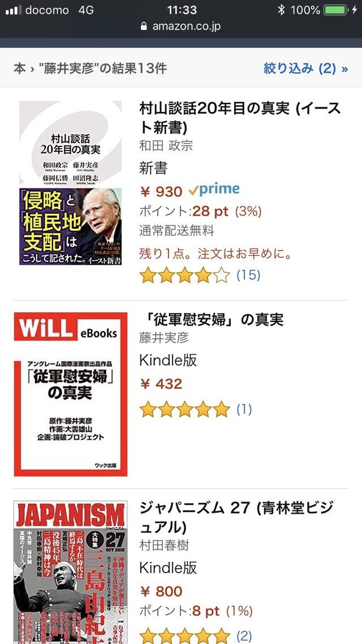Screen dimensions: 362x644
Task: Open the star rating for ジャパニズム 27
Action: click(185, 636)
